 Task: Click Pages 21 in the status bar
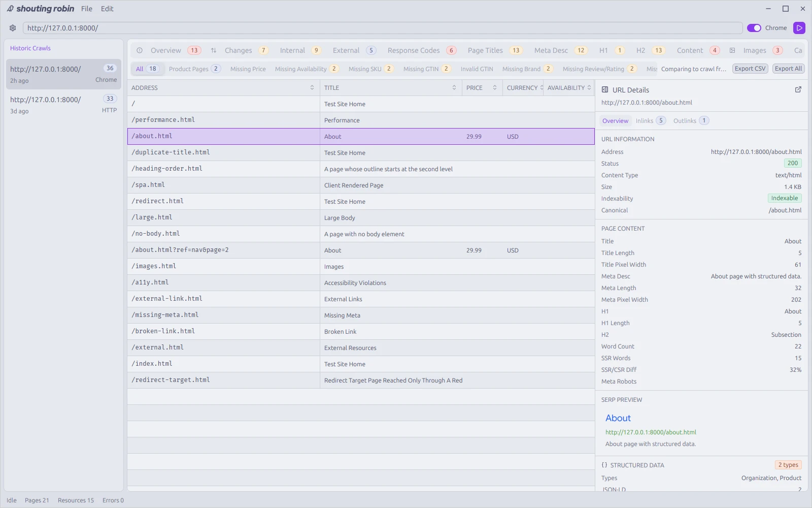point(37,500)
